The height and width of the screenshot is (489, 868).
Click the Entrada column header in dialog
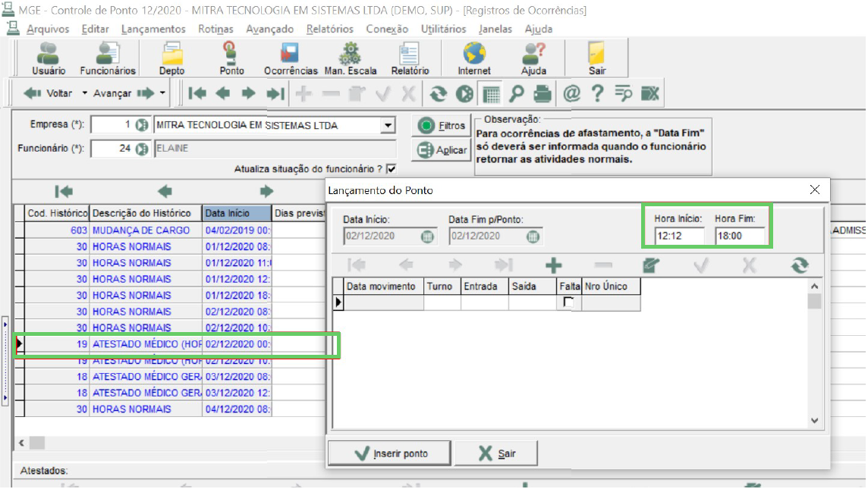(484, 287)
